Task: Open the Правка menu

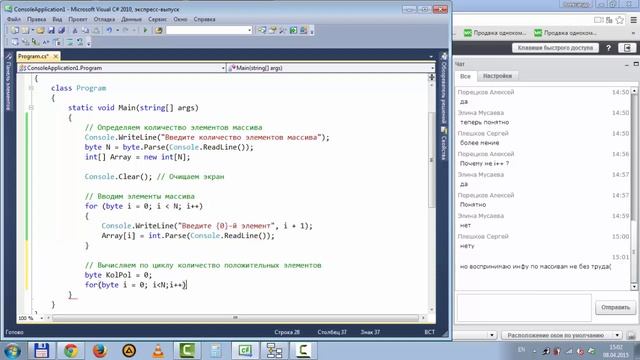Action: tap(36, 19)
